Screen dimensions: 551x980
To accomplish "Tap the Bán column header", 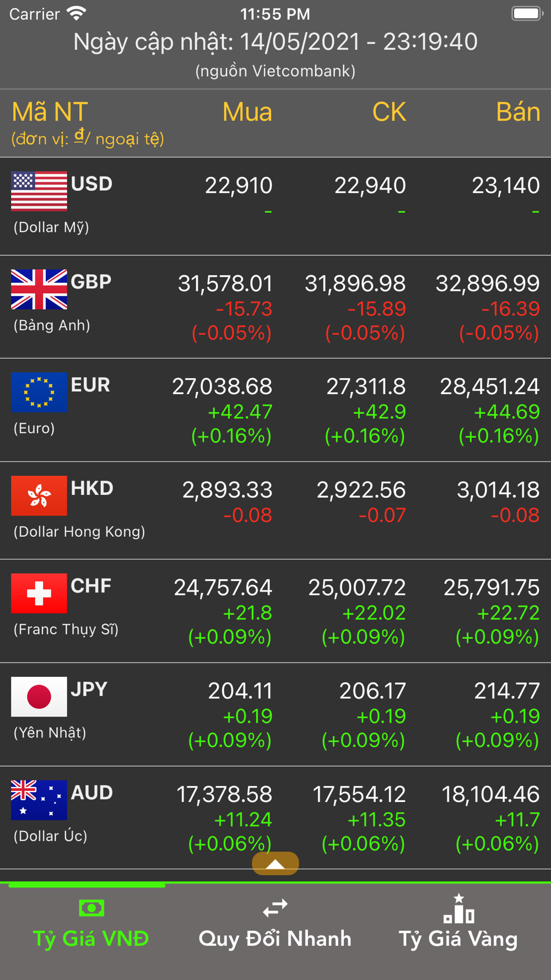I will (518, 112).
